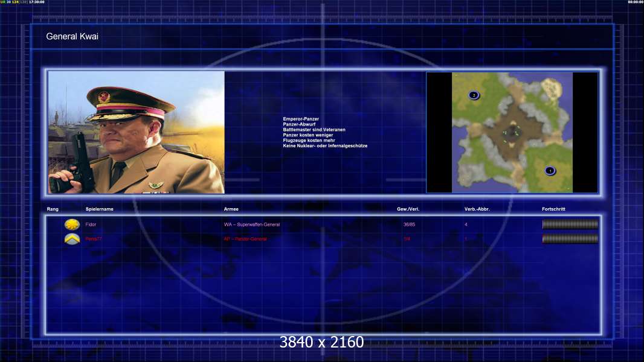This screenshot has width=644, height=362.
Task: Click the Spielername column header
Action: [100, 209]
